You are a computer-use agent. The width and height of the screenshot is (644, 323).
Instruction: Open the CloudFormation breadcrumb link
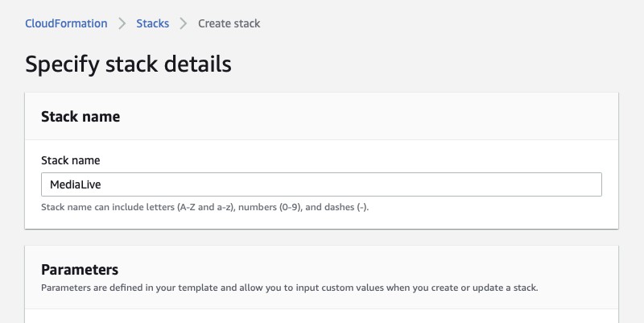click(66, 23)
